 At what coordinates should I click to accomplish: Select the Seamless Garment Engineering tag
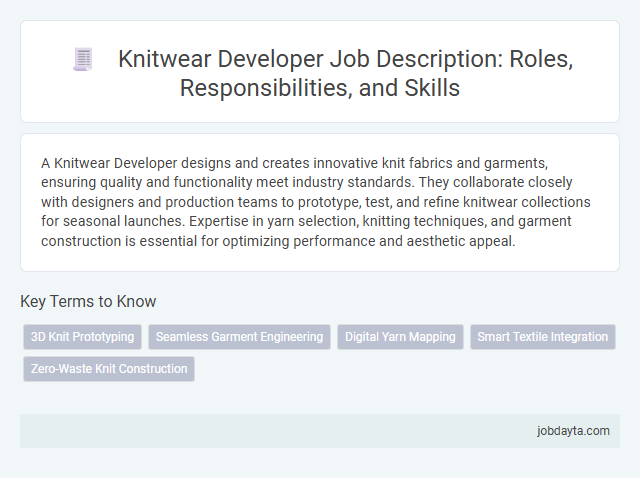pos(239,337)
